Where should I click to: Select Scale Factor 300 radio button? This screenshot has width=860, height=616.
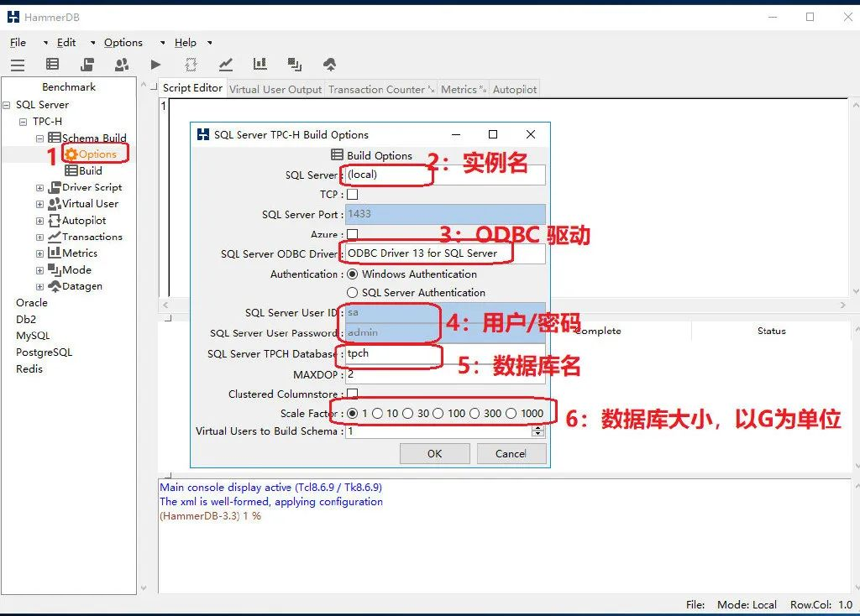click(x=475, y=413)
